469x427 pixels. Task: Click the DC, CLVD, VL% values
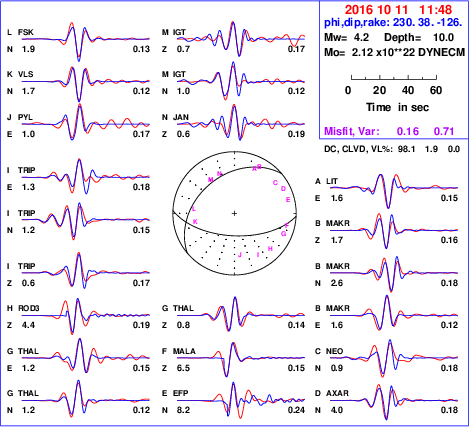pos(429,149)
